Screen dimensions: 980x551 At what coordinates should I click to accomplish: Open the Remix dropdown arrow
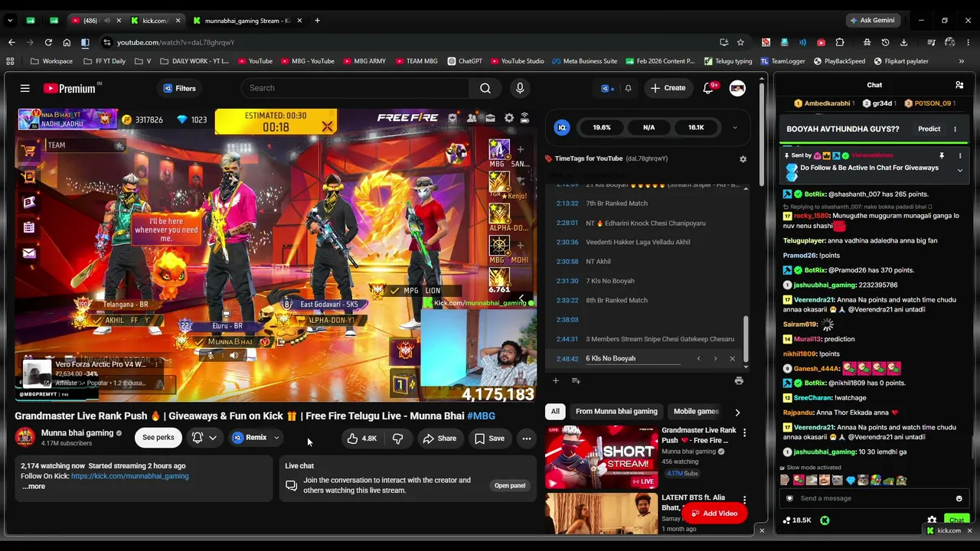276,438
